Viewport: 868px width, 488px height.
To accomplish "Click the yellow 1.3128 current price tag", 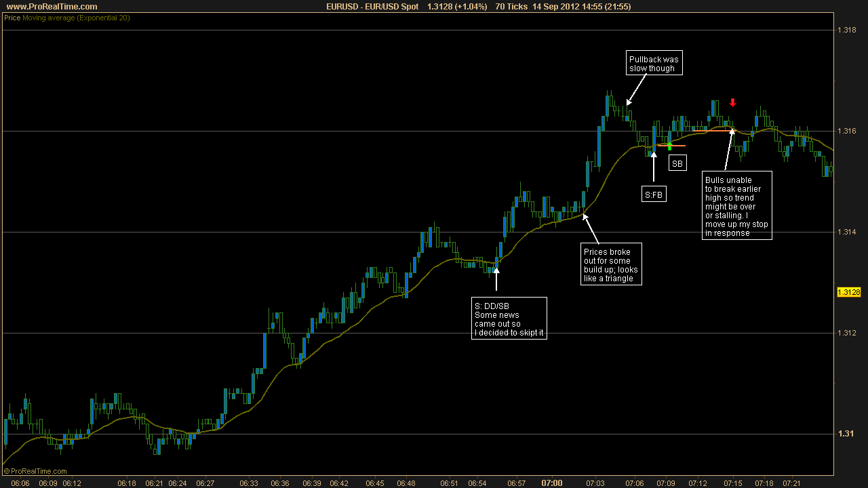I will [849, 292].
